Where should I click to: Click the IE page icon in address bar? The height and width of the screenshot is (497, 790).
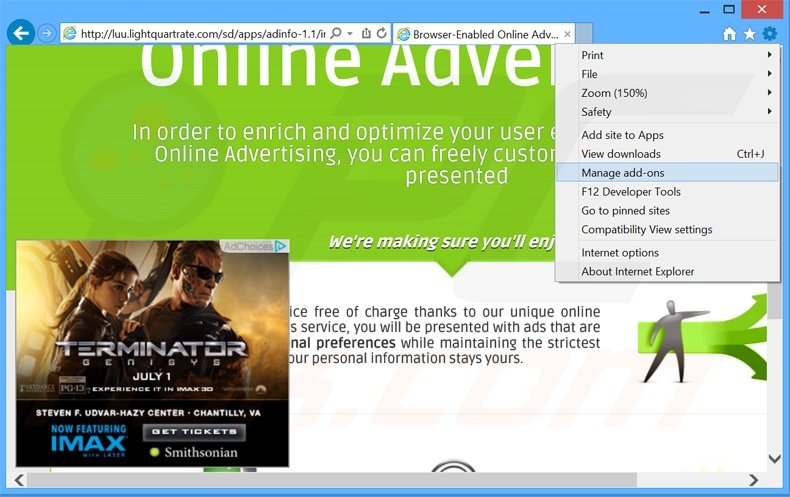[70, 34]
